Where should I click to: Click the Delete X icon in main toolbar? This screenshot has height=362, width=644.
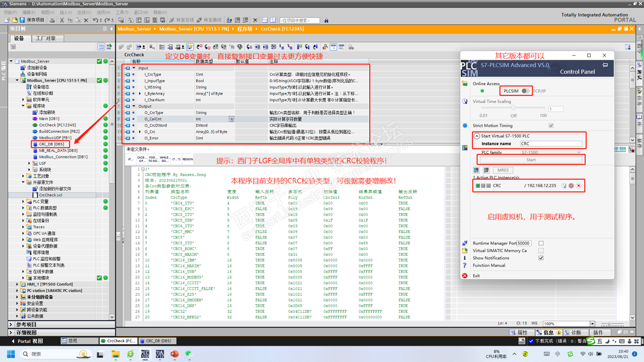[86, 20]
